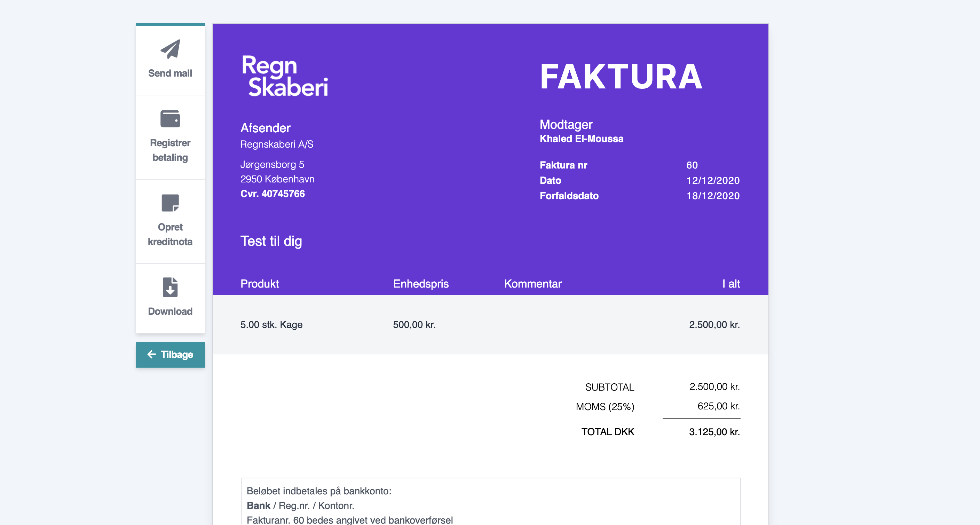Click the Enhedspris column header
This screenshot has height=525, width=980.
coord(420,284)
